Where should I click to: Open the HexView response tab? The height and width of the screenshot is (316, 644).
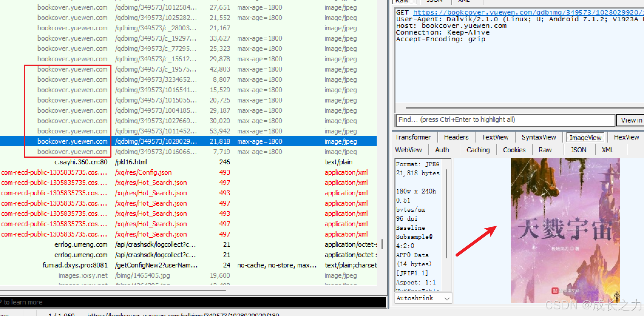click(x=626, y=137)
